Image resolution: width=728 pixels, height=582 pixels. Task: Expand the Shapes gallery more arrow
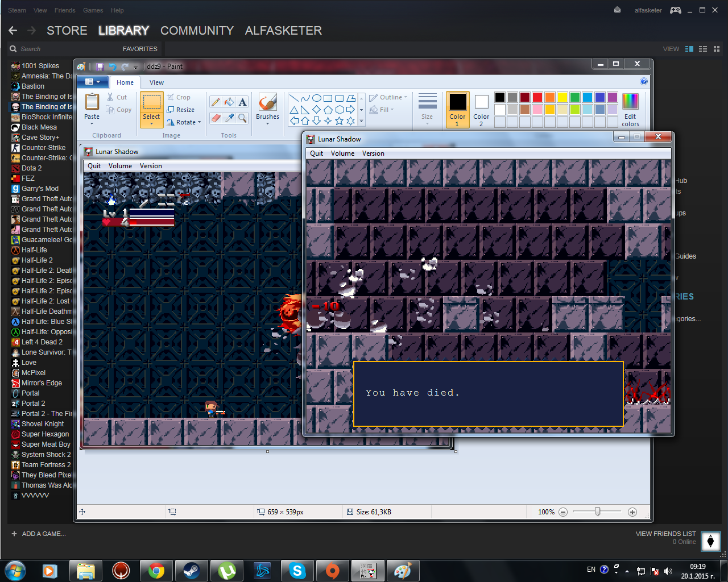pyautogui.click(x=361, y=121)
